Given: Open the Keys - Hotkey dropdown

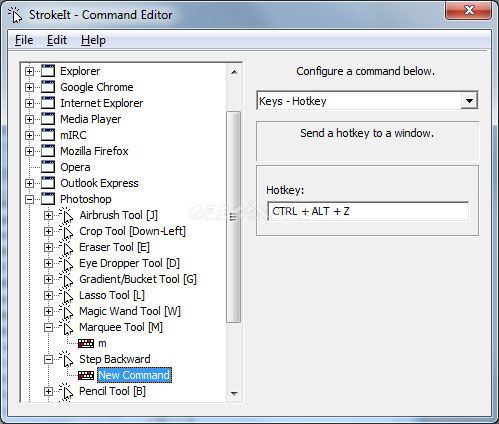Looking at the screenshot, I should pos(469,101).
